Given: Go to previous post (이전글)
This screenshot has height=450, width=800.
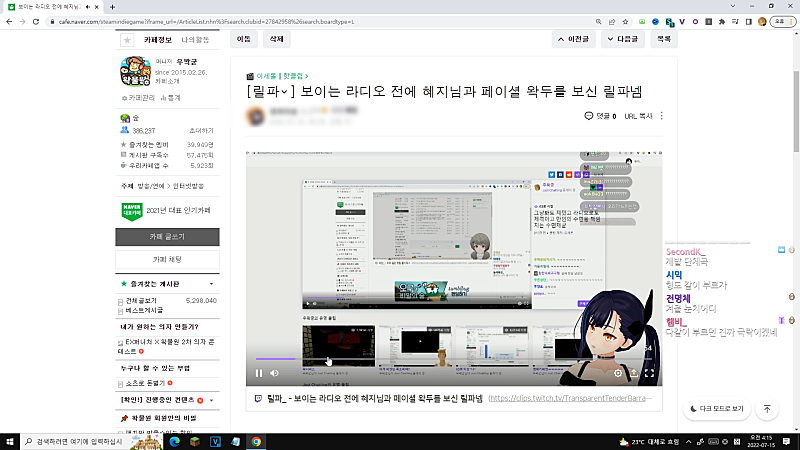Looking at the screenshot, I should pyautogui.click(x=574, y=39).
